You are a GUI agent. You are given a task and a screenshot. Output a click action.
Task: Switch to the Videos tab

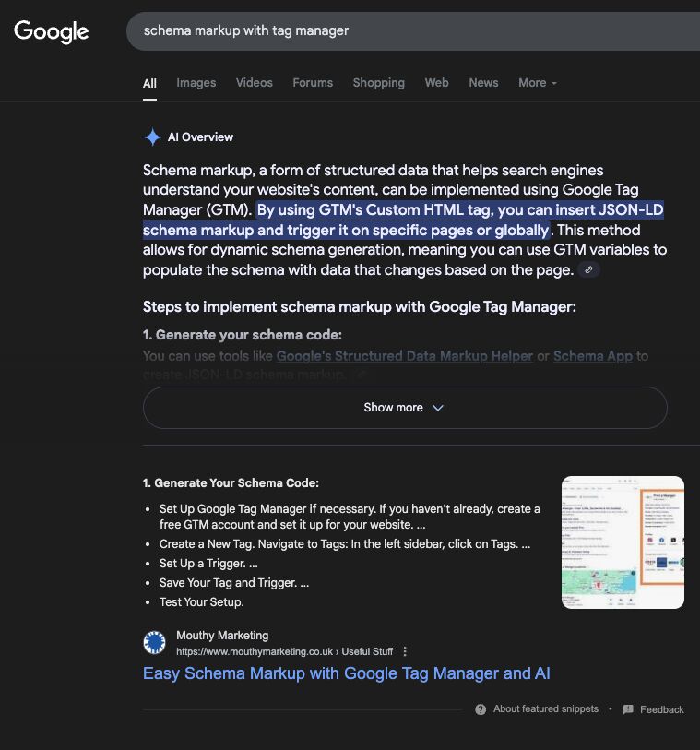coord(254,83)
